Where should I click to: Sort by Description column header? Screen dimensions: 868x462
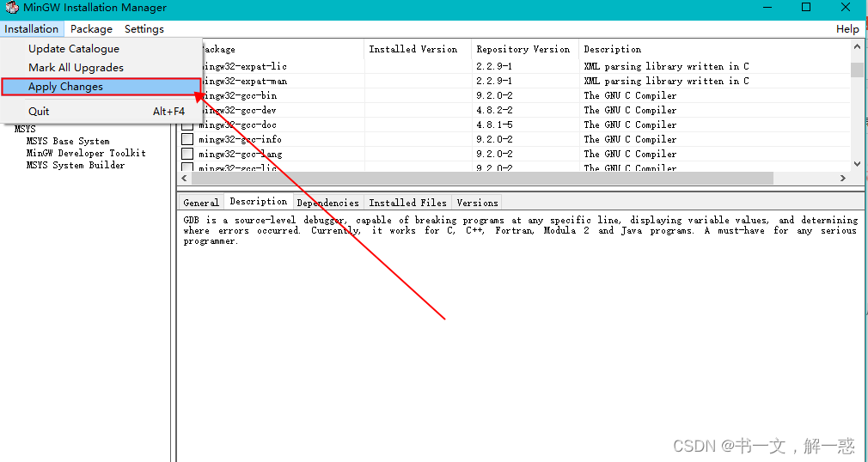tap(714, 49)
